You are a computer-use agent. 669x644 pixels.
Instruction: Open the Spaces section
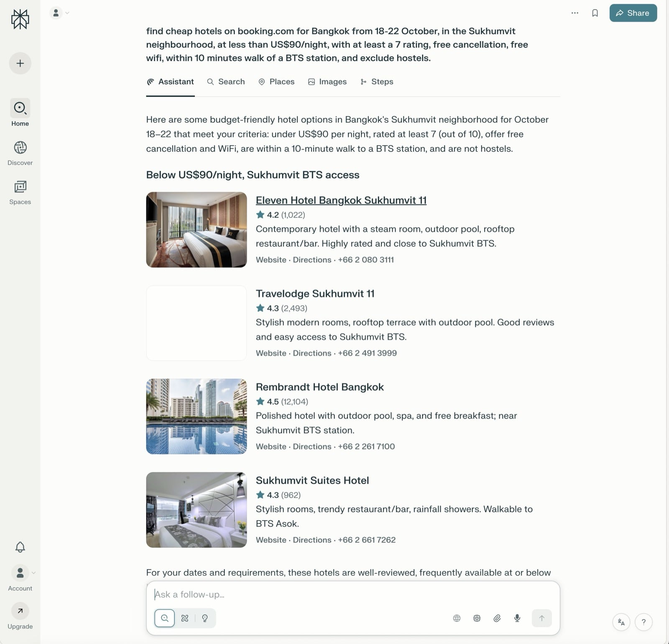pos(20,192)
